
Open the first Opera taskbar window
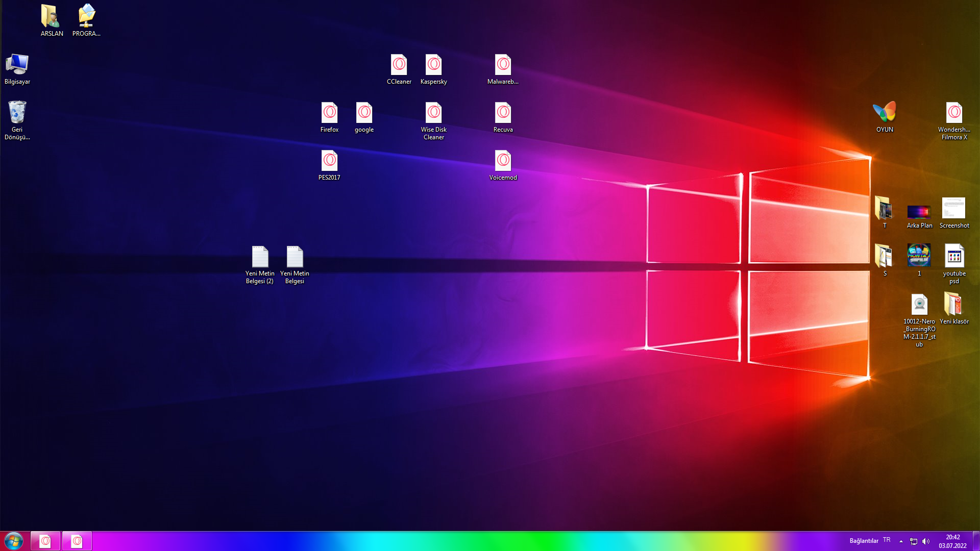45,540
